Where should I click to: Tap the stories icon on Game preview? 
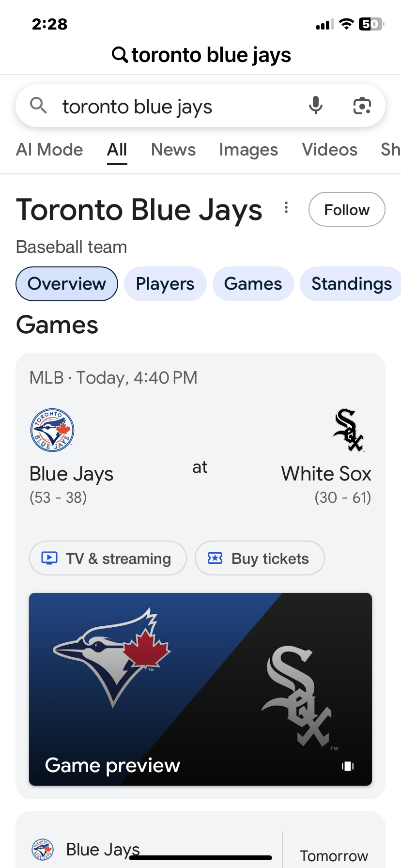coord(348,766)
